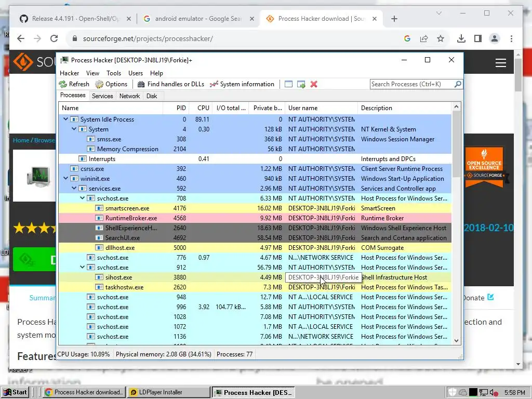
Task: Sort by the User name column header
Action: pyautogui.click(x=321, y=108)
